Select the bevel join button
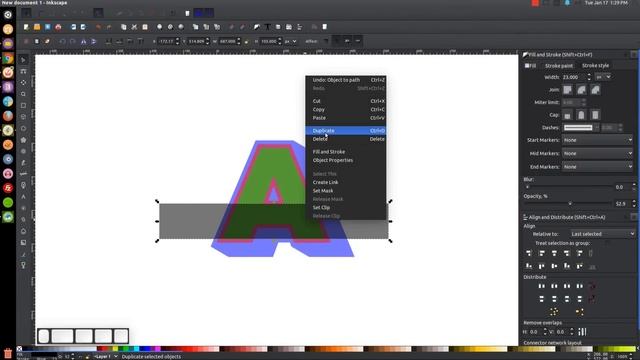640x360 pixels. coord(596,90)
